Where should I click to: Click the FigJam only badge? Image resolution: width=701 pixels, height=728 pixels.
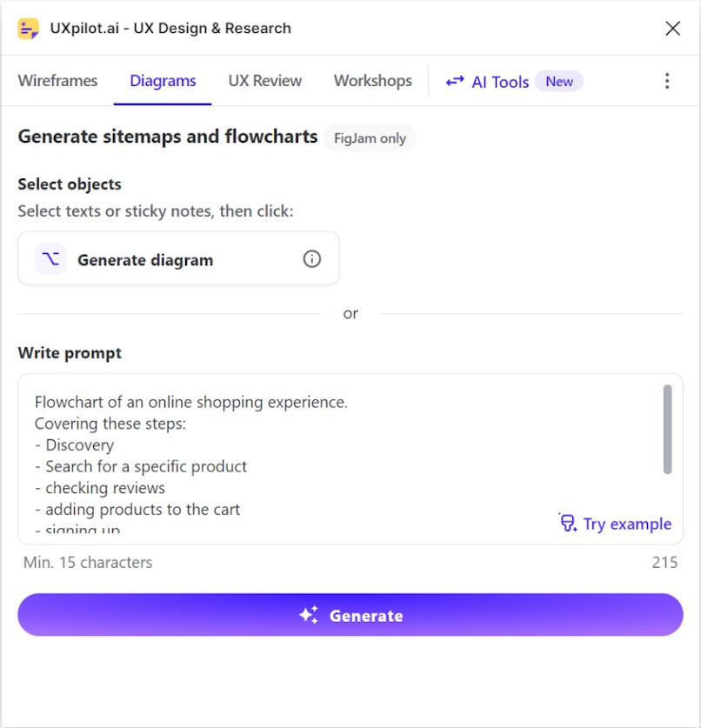(x=370, y=138)
